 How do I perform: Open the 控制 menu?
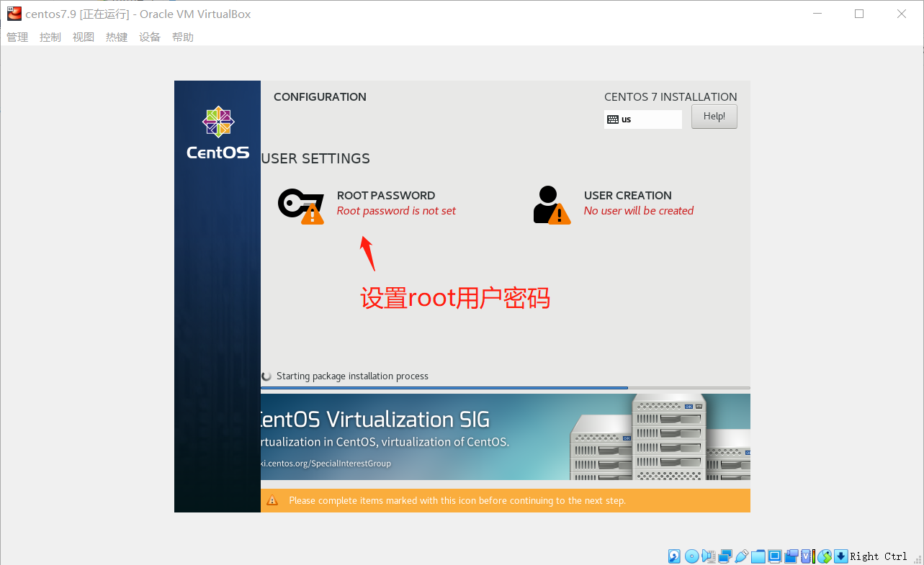[x=50, y=37]
